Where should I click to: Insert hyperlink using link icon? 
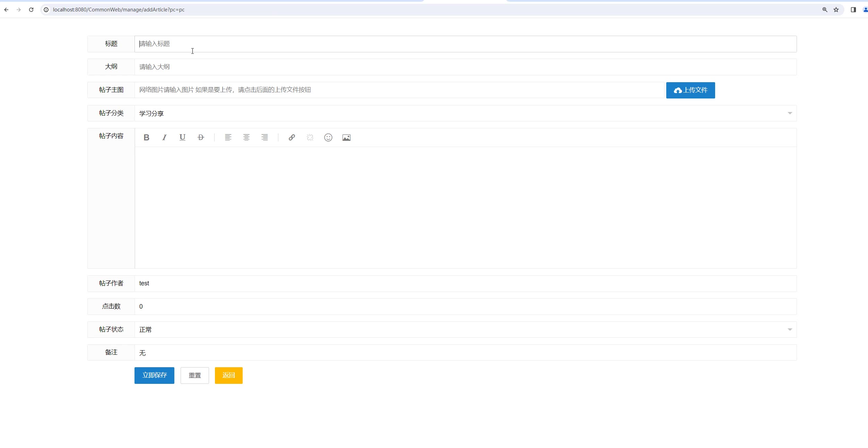tap(292, 138)
